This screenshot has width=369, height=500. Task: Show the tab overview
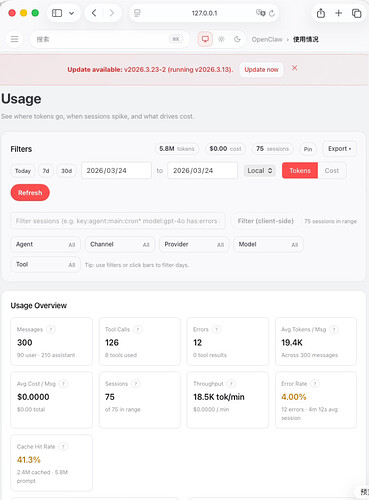(357, 13)
